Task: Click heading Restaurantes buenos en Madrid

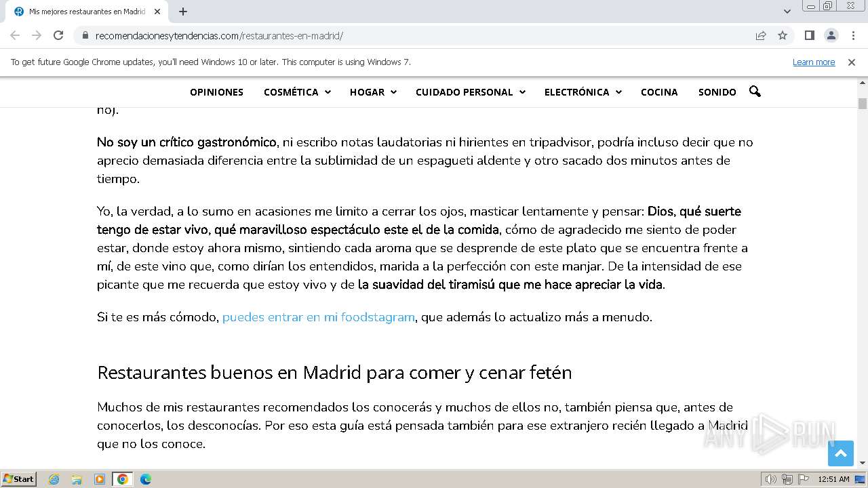Action: click(334, 373)
